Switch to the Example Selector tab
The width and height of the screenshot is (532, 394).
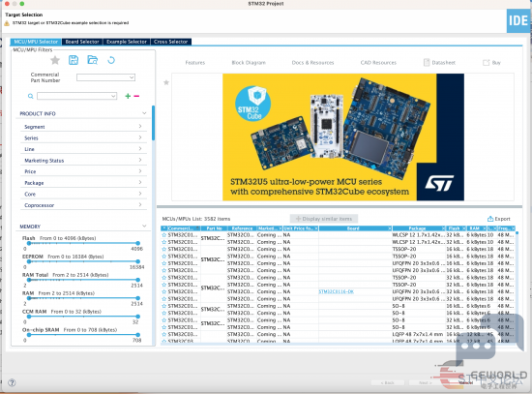(126, 42)
